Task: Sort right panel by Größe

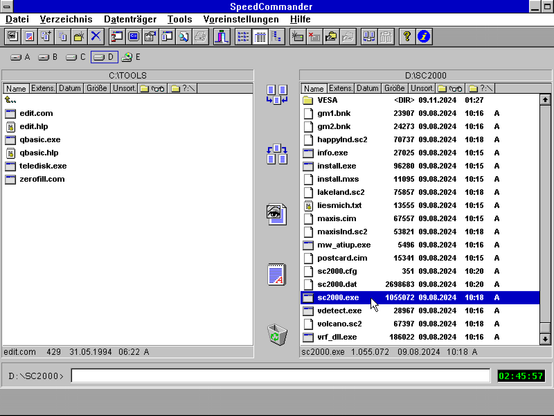Action: [x=394, y=88]
